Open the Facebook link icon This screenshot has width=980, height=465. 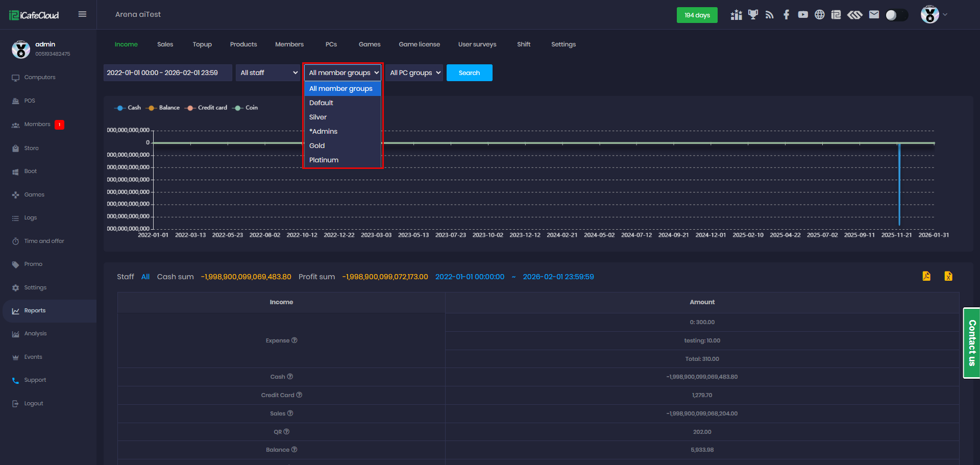click(x=786, y=15)
